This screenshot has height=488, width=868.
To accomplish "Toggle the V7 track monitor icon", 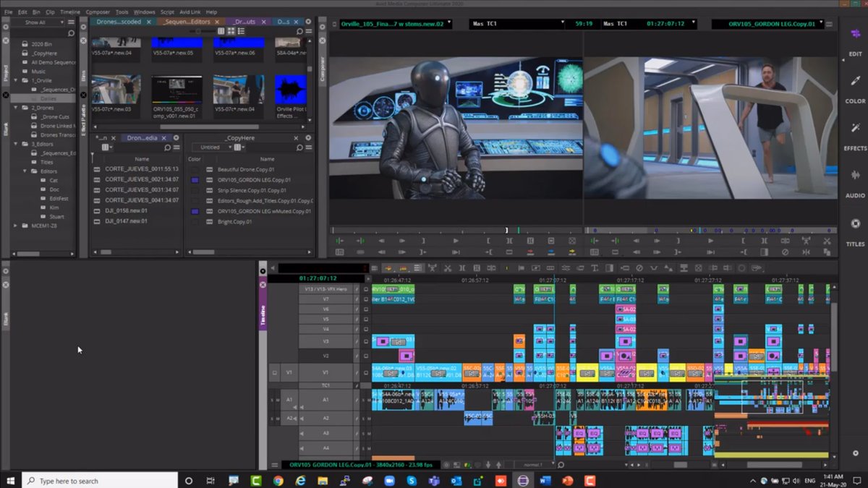I will click(x=365, y=299).
